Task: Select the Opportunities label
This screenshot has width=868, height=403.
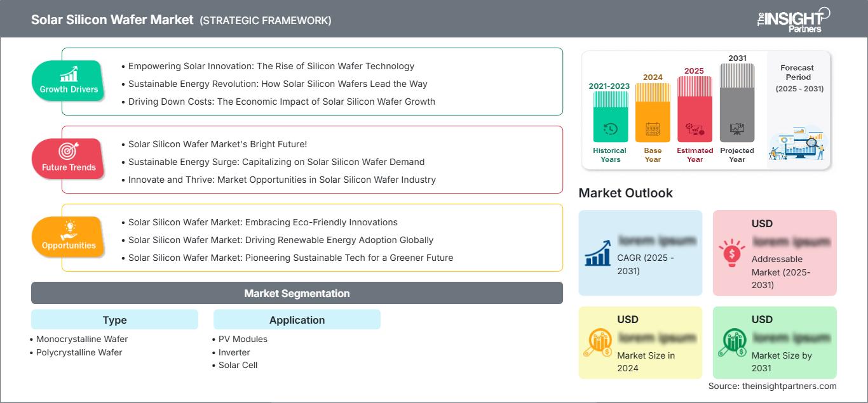Action: pos(69,246)
